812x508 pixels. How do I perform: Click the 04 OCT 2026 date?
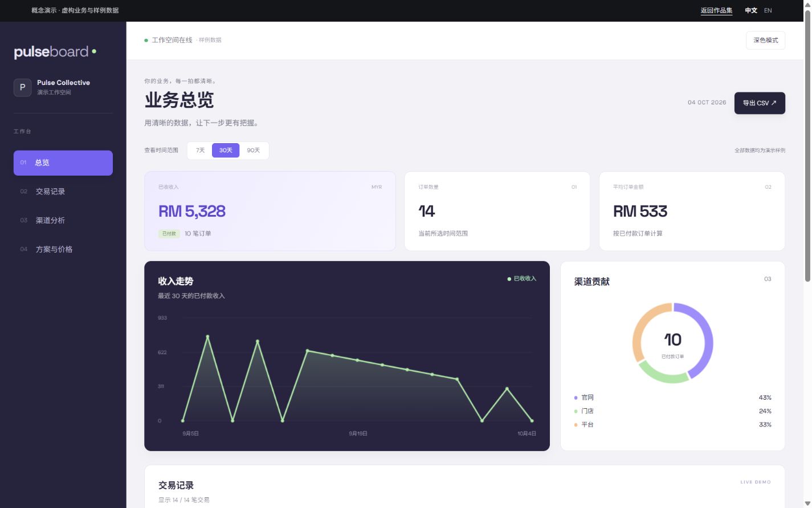(x=707, y=103)
